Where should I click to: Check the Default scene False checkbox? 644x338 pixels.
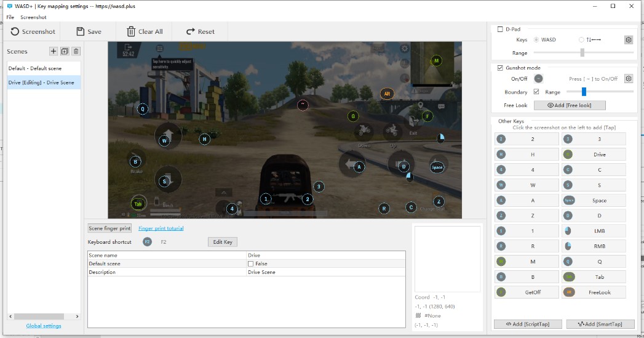[x=250, y=264]
